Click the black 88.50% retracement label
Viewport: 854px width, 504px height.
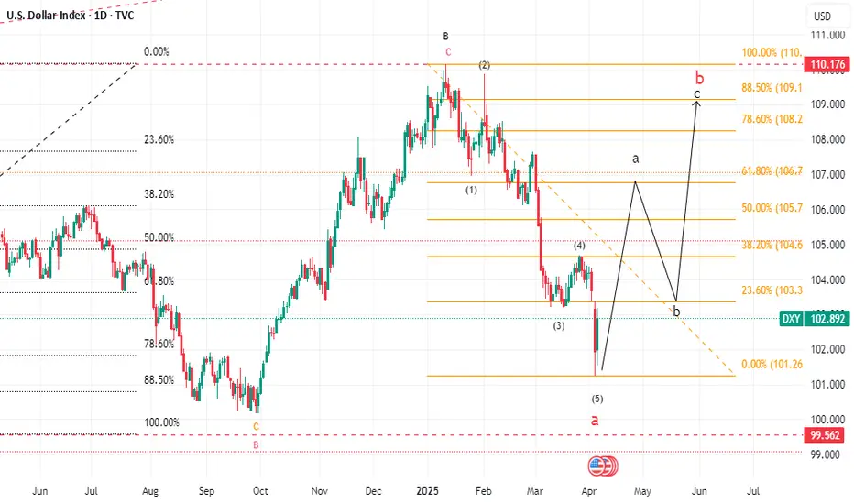[x=159, y=379]
